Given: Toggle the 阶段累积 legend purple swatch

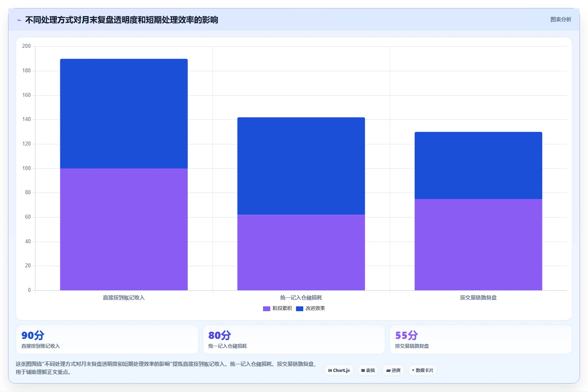Looking at the screenshot, I should pos(267,309).
